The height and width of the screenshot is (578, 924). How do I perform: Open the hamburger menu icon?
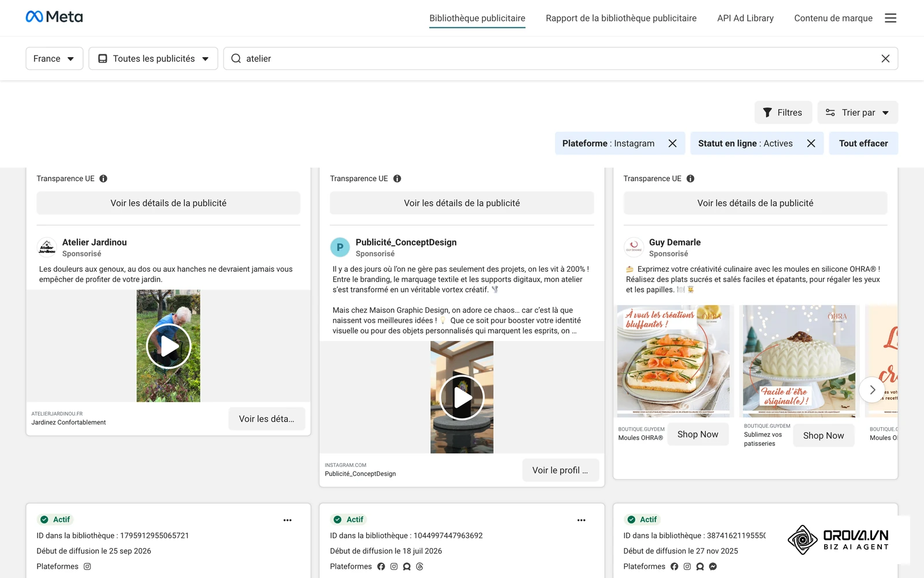click(x=891, y=18)
